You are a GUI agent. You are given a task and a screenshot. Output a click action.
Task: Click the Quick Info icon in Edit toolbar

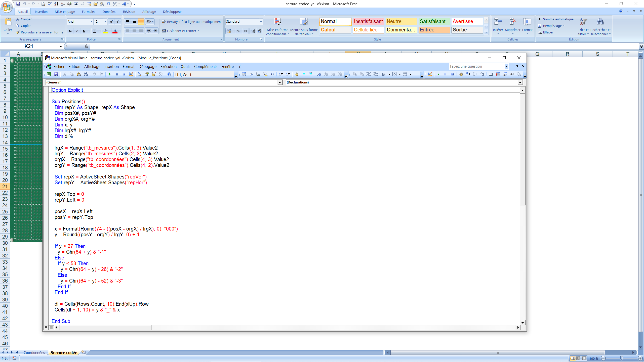point(258,74)
